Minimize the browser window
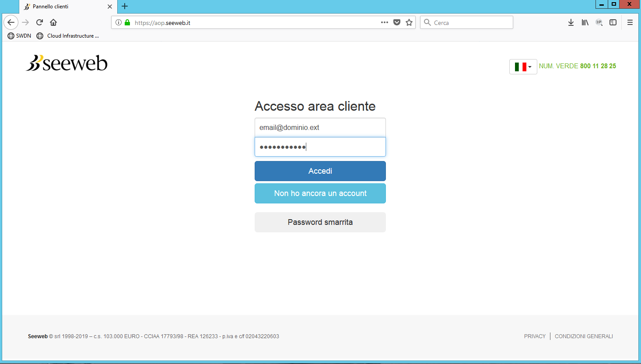Screen dimensions: 641x364 point(602,4)
